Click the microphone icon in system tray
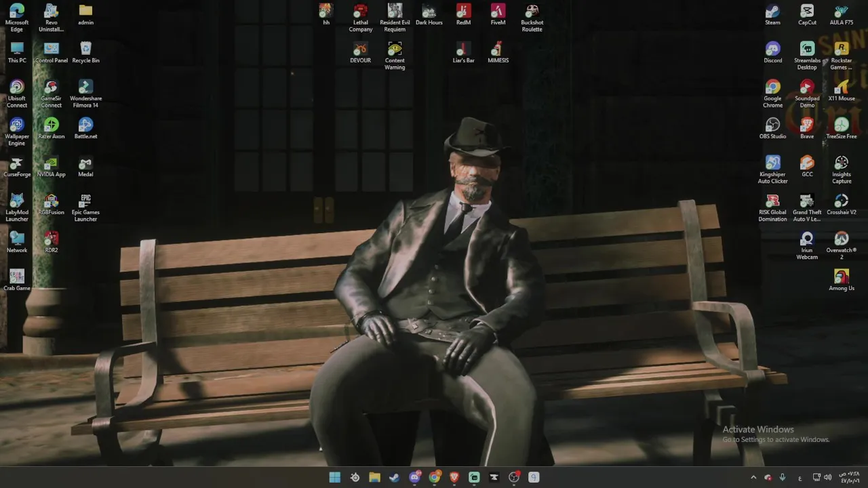The width and height of the screenshot is (868, 488). (783, 477)
